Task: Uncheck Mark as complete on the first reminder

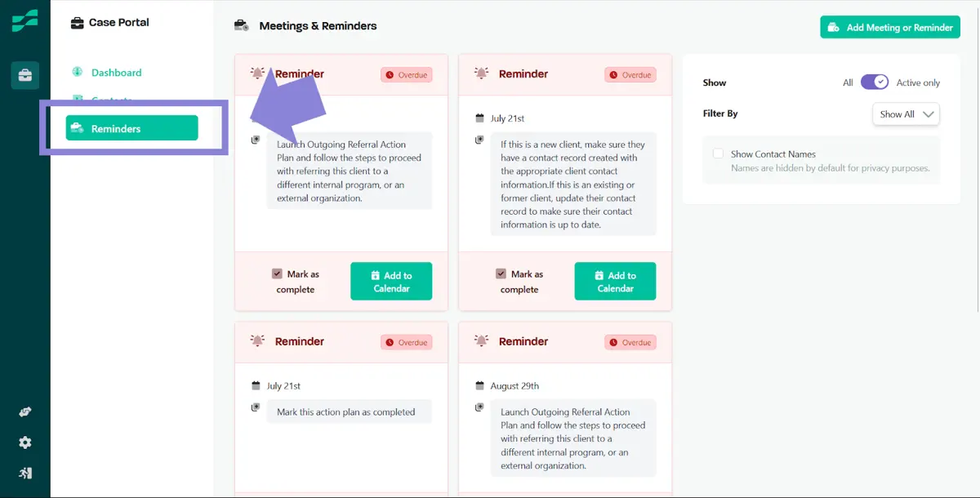Action: tap(277, 274)
